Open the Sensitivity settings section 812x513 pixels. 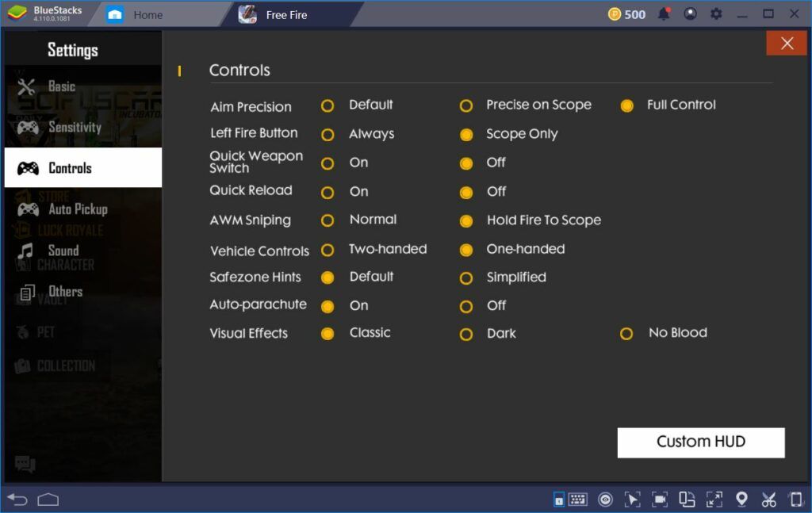75,127
